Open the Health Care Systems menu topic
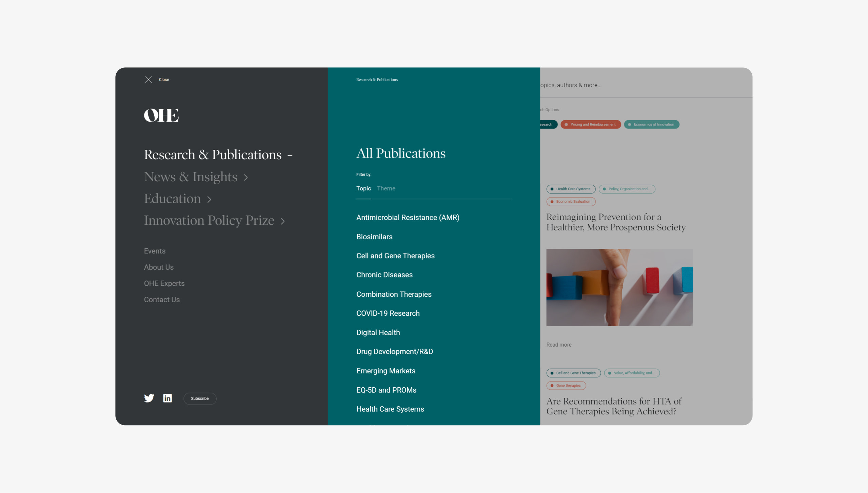This screenshot has height=493, width=868. tap(390, 409)
